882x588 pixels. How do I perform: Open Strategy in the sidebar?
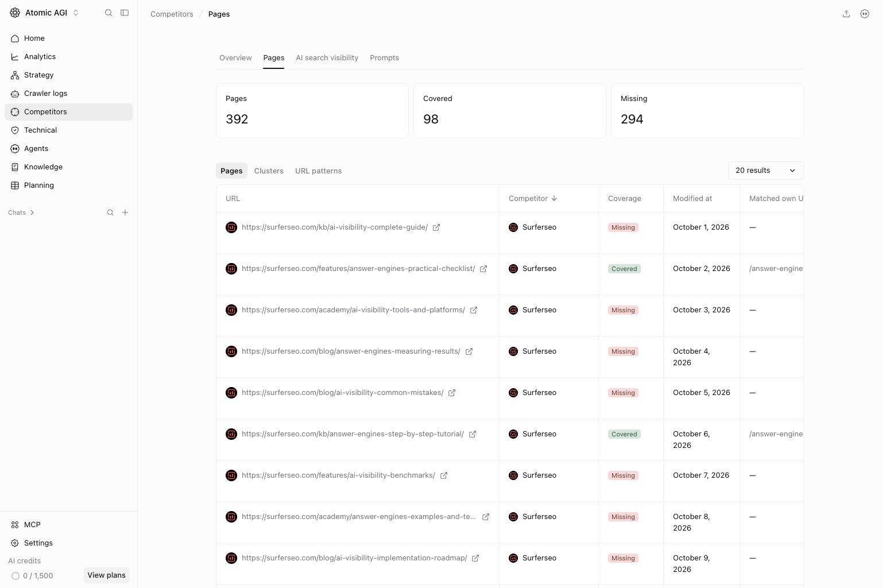tap(68, 75)
